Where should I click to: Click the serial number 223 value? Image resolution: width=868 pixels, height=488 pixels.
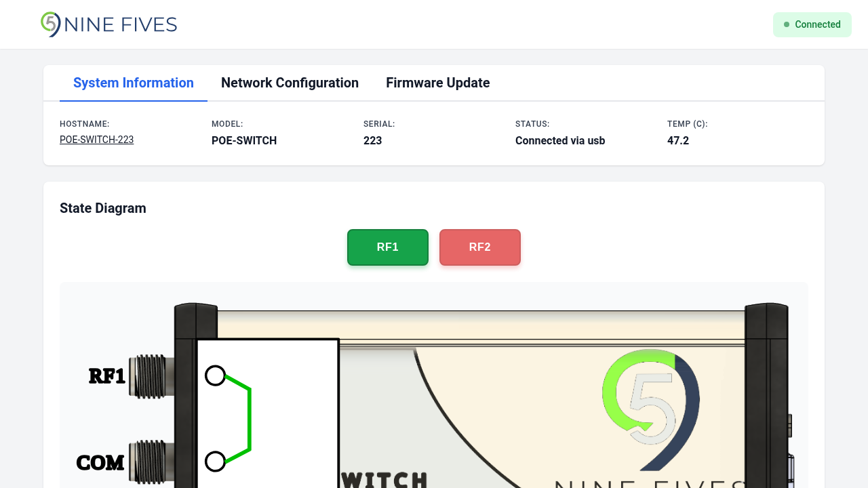(372, 141)
